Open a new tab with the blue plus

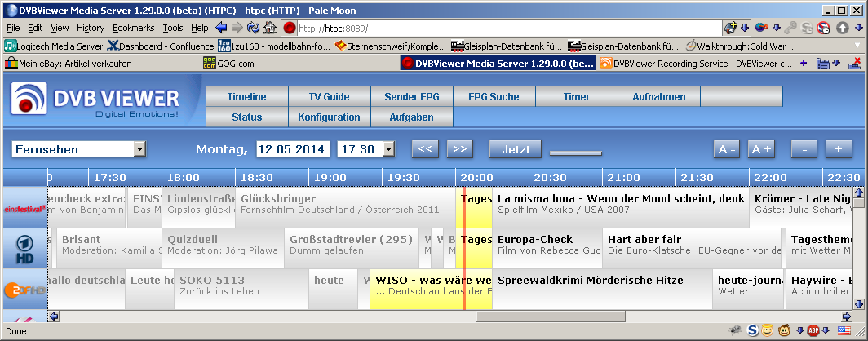tap(804, 63)
